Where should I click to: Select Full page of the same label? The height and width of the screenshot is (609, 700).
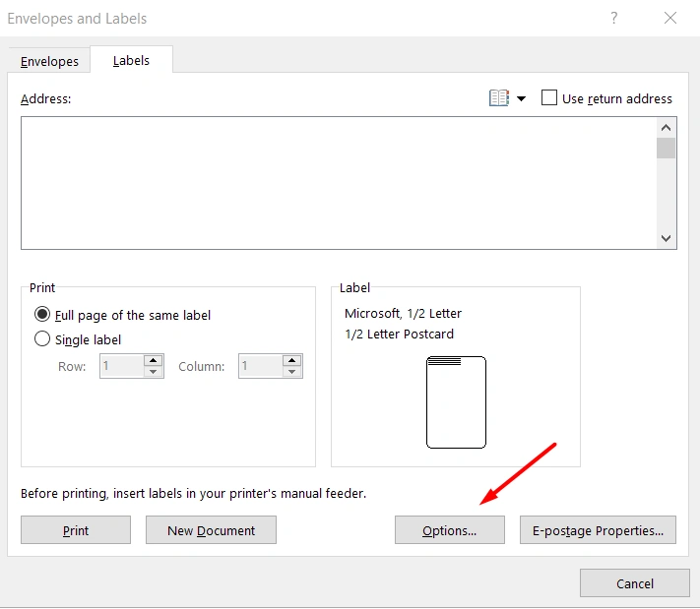click(42, 315)
